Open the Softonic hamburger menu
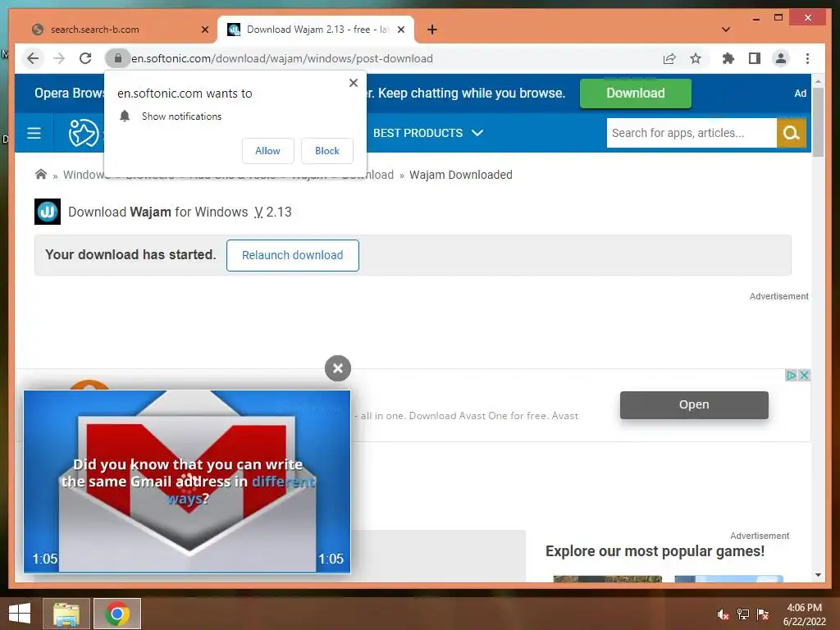Screen dimensions: 840x630 coord(34,133)
